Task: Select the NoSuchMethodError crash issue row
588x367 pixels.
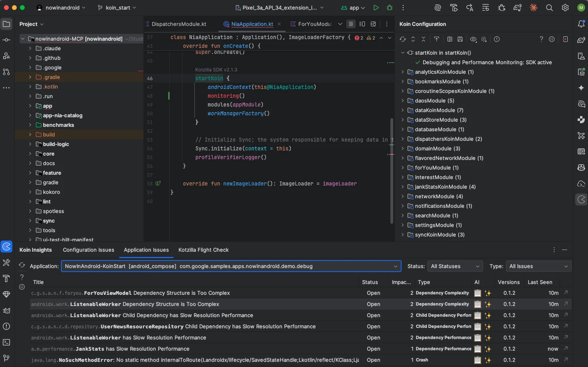Action: (x=199, y=360)
